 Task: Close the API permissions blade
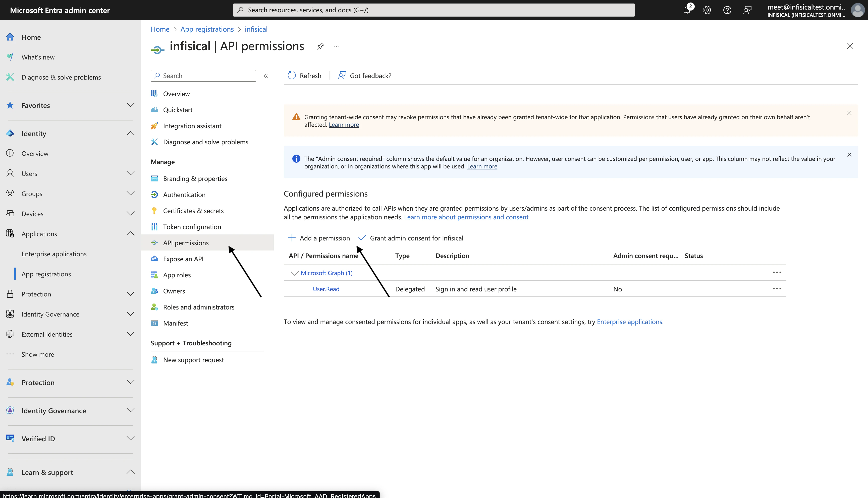coord(849,46)
